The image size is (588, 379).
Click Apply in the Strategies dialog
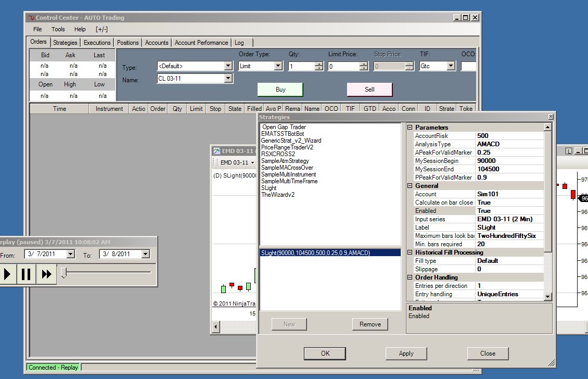click(406, 353)
